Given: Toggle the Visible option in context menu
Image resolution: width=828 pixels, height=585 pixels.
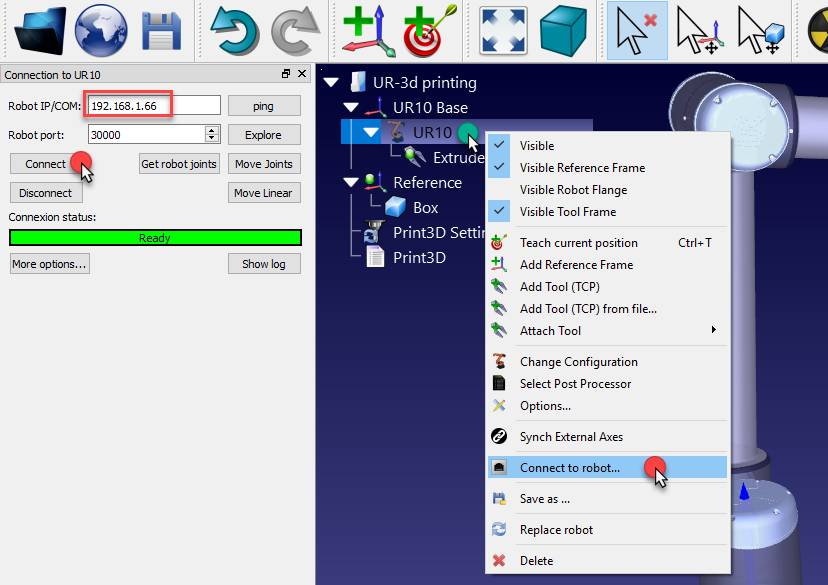Looking at the screenshot, I should (536, 146).
